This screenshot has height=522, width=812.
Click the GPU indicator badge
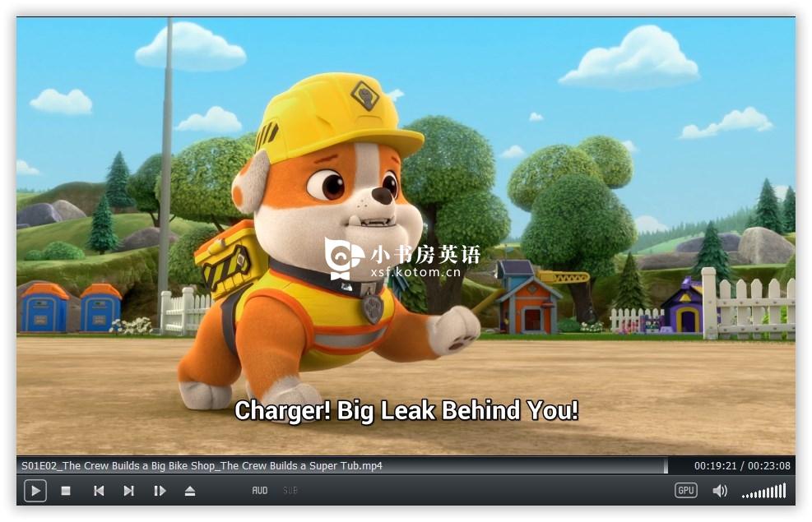tap(686, 491)
